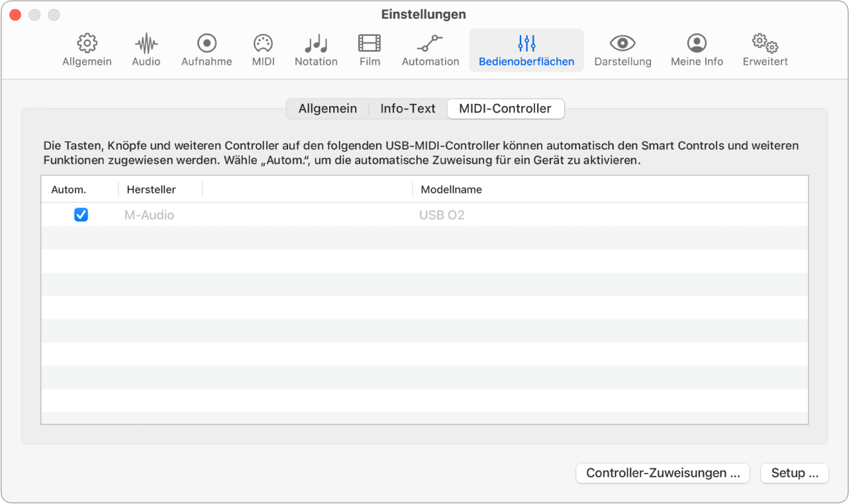This screenshot has height=504, width=849.
Task: Switch to the Info-Text tab
Action: click(x=408, y=109)
